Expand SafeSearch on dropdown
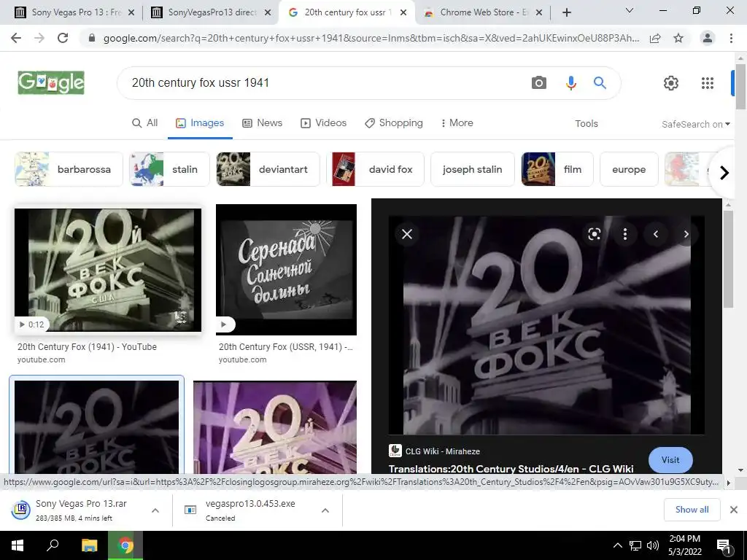This screenshot has width=747, height=560. click(x=696, y=124)
